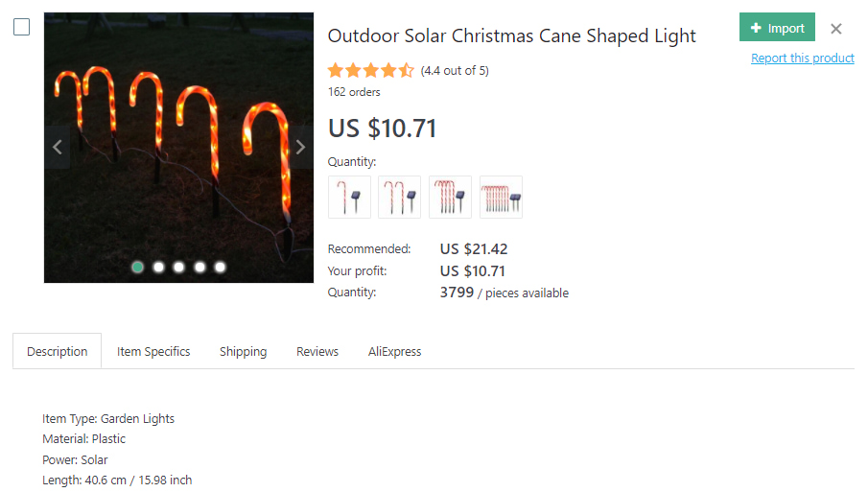The height and width of the screenshot is (492, 868).
Task: Choose the fourth quantity variant thumbnail
Action: click(x=501, y=197)
